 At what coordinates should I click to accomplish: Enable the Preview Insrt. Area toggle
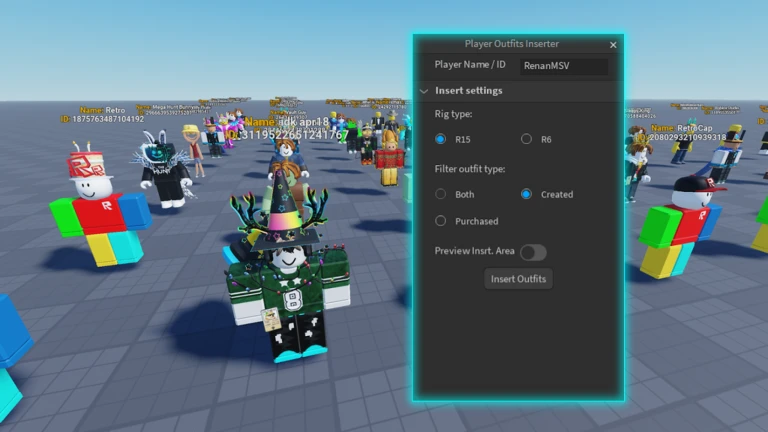(532, 252)
